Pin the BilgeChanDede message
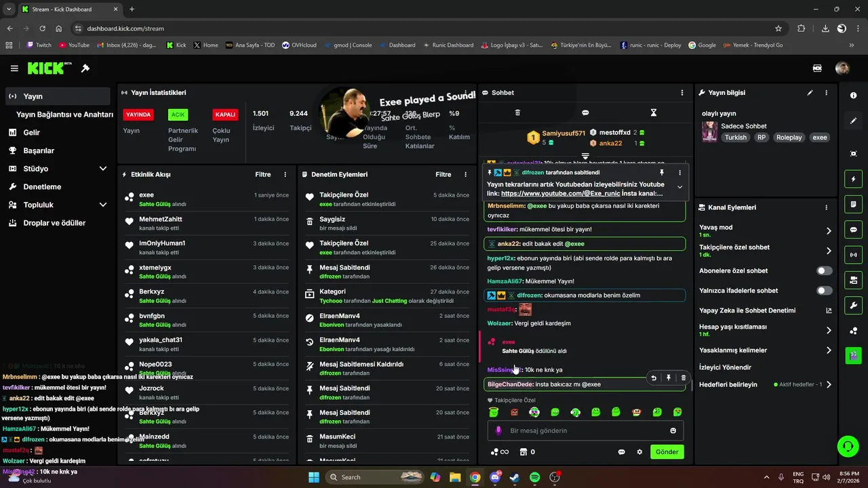868x488 pixels. [x=669, y=378]
